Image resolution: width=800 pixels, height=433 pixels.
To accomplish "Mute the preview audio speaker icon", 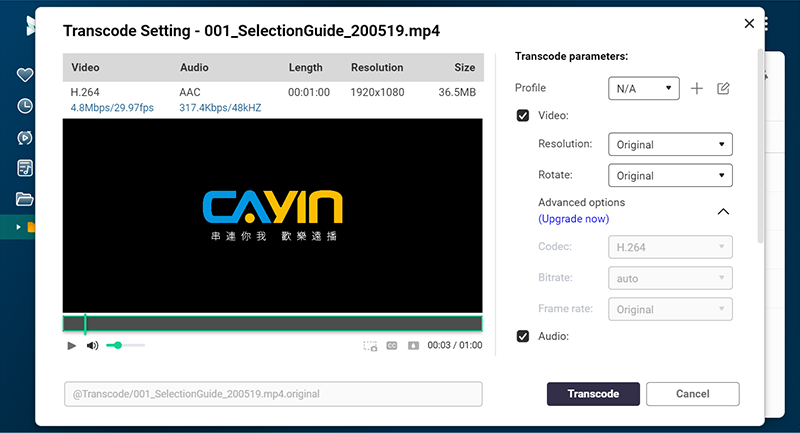I will 92,346.
